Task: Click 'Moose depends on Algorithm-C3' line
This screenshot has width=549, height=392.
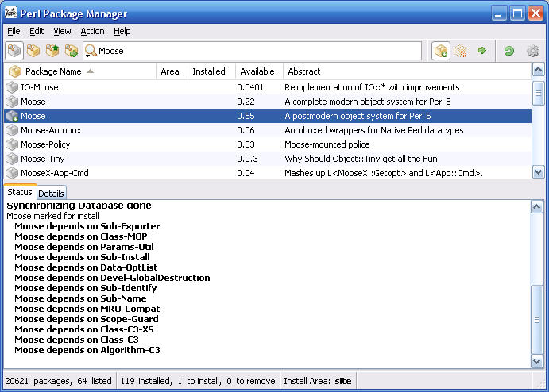Action: click(x=87, y=350)
